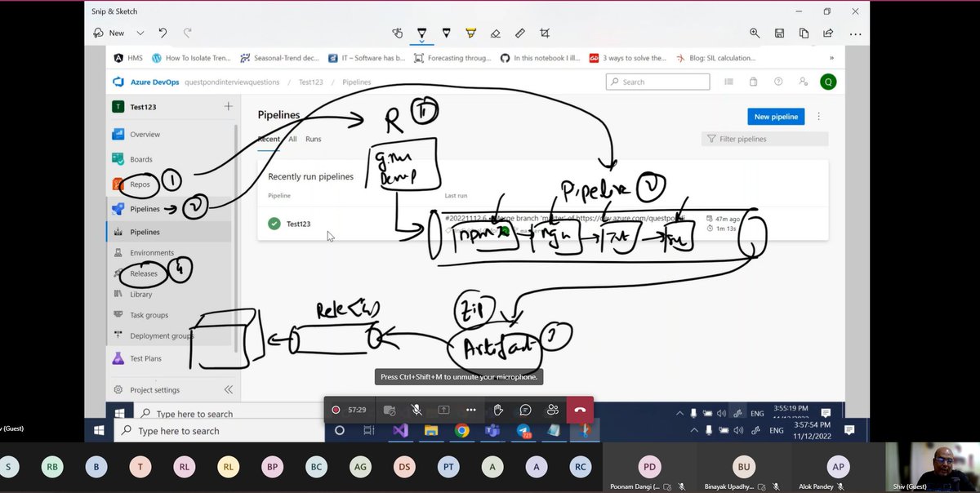Click the Filter pipelines field
The image size is (980, 493).
(764, 139)
